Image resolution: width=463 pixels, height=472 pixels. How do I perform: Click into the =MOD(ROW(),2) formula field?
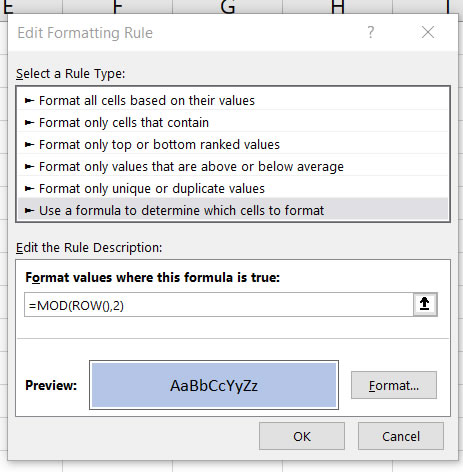[219, 305]
